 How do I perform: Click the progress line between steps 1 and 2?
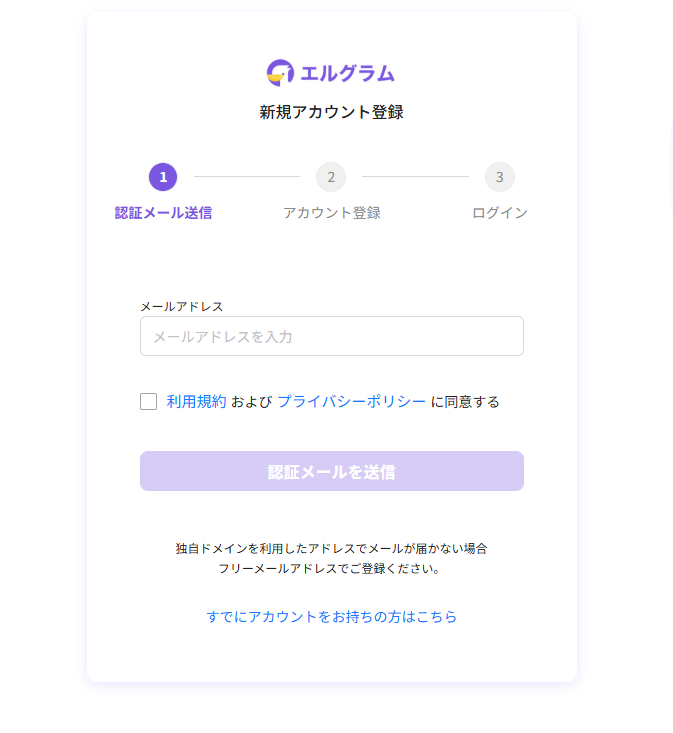click(247, 177)
